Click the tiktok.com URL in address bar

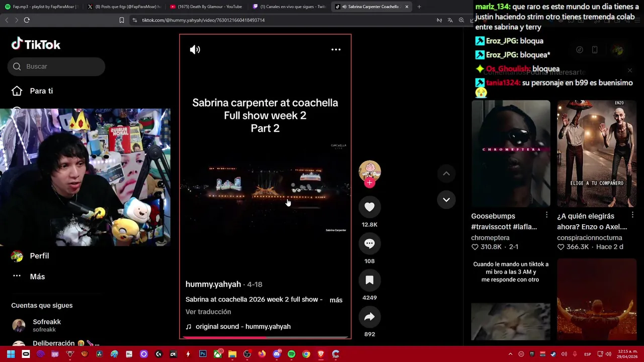[203, 20]
